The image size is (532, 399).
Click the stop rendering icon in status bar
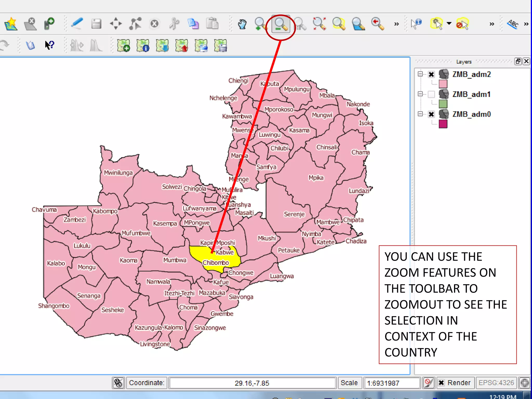tap(429, 383)
